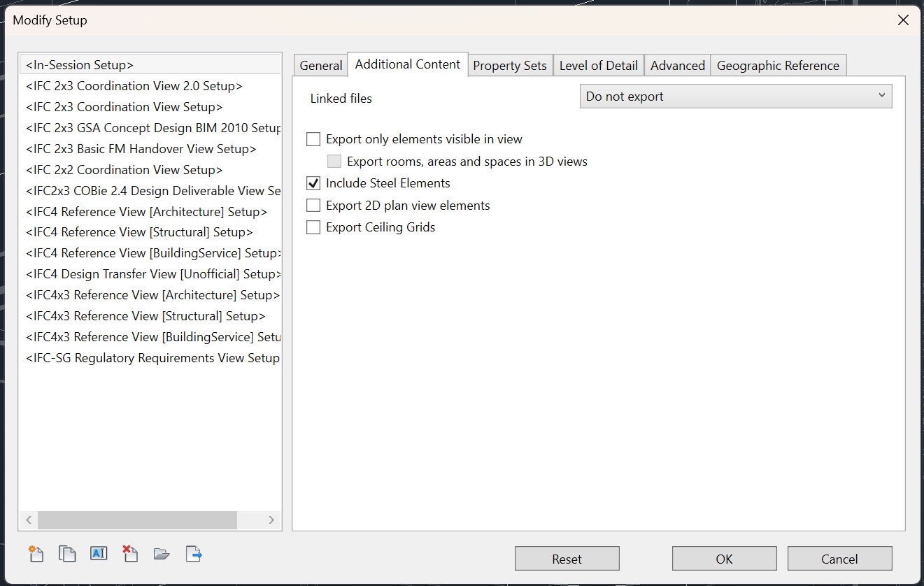Open the Linked files dropdown

[736, 97]
